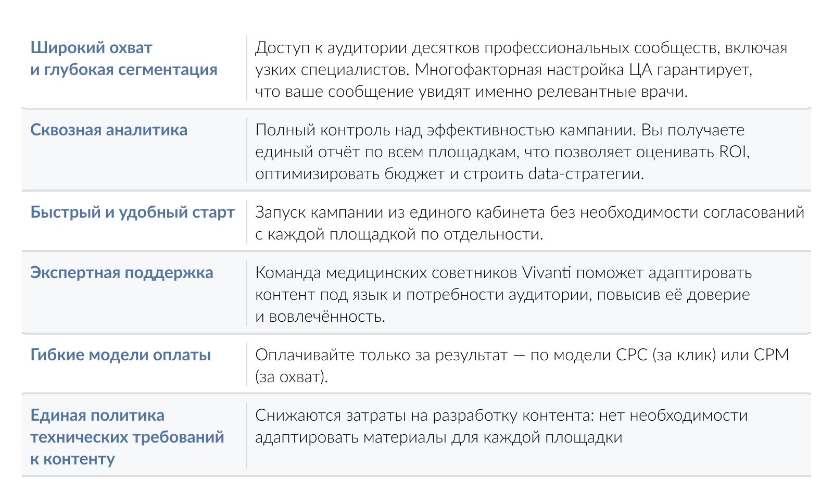
Task: Click the "CPM" abbreviation in the payment row
Action: click(771, 355)
